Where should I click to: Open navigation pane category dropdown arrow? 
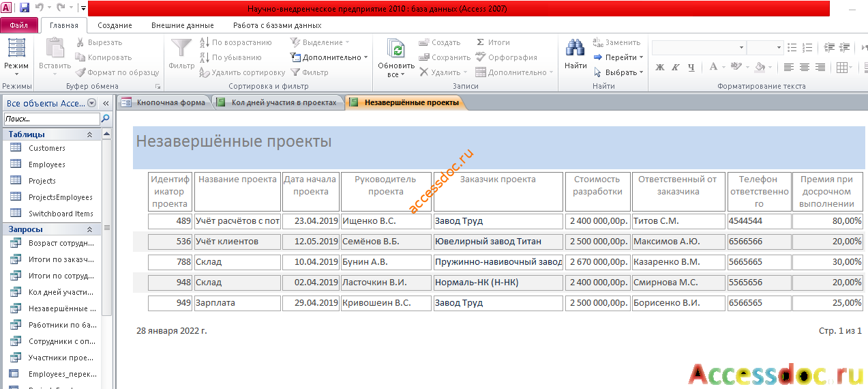pyautogui.click(x=92, y=103)
